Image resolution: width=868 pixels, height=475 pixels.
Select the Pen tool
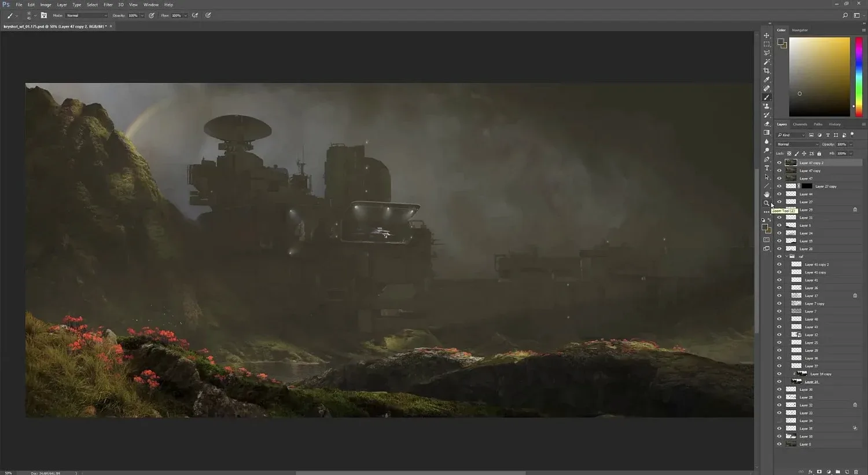[x=767, y=159]
